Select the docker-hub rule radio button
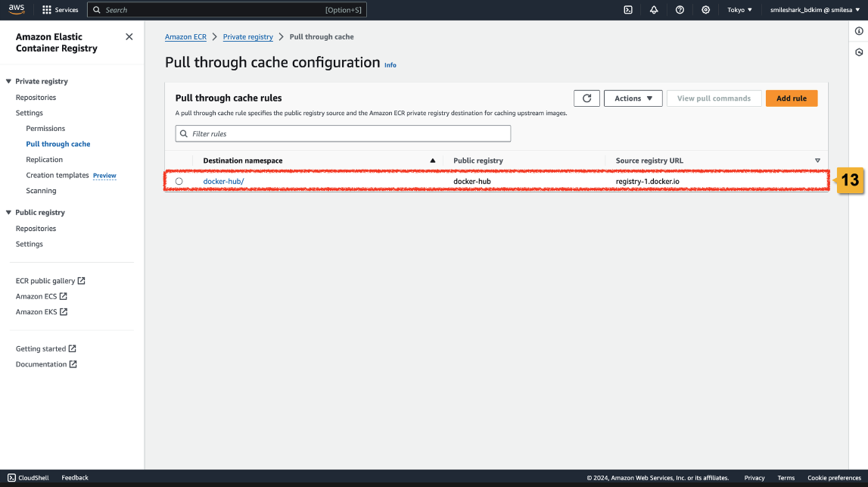The width and height of the screenshot is (868, 487). pyautogui.click(x=179, y=181)
